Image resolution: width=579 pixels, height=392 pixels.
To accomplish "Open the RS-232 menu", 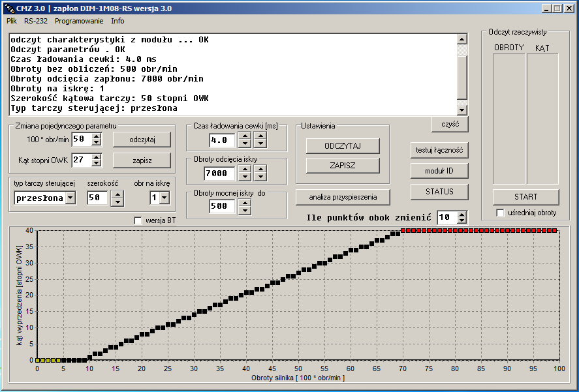I will 37,21.
